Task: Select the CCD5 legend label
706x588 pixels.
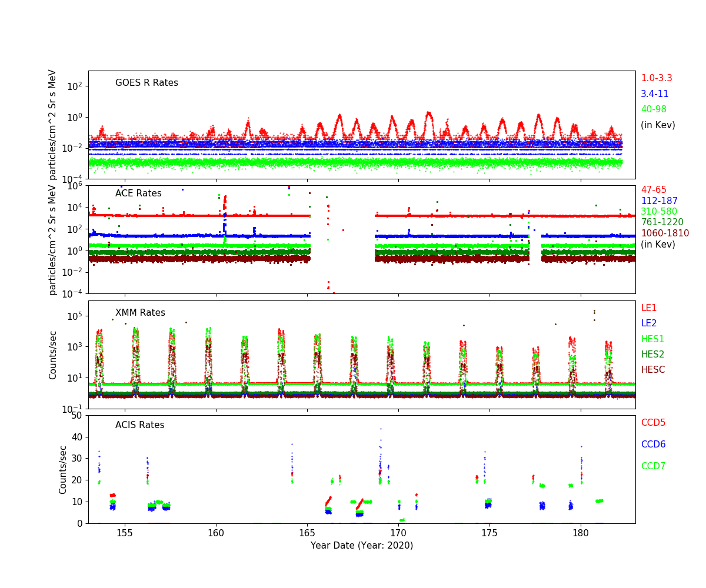Action: tap(653, 423)
